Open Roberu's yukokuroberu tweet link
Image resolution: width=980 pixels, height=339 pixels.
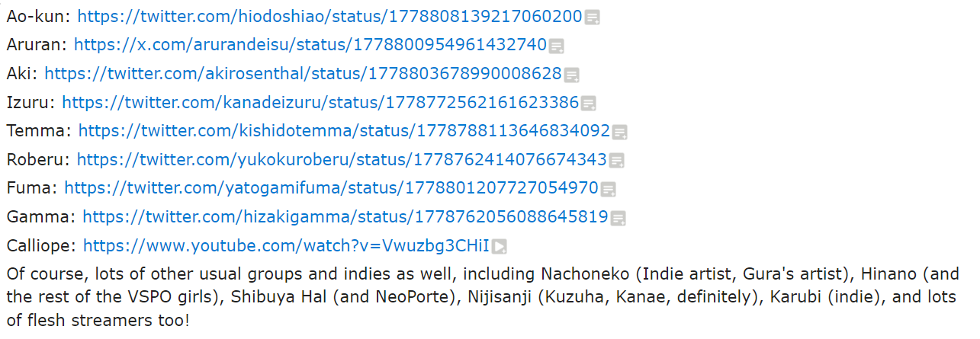coord(342,160)
